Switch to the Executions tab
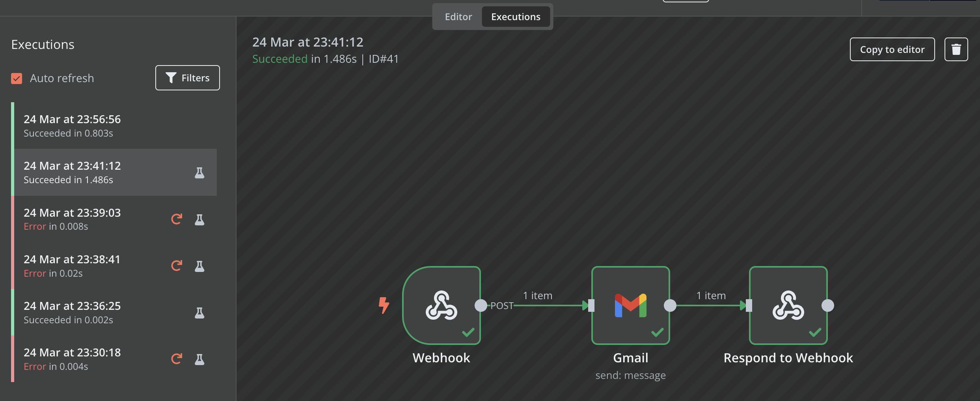 tap(516, 17)
